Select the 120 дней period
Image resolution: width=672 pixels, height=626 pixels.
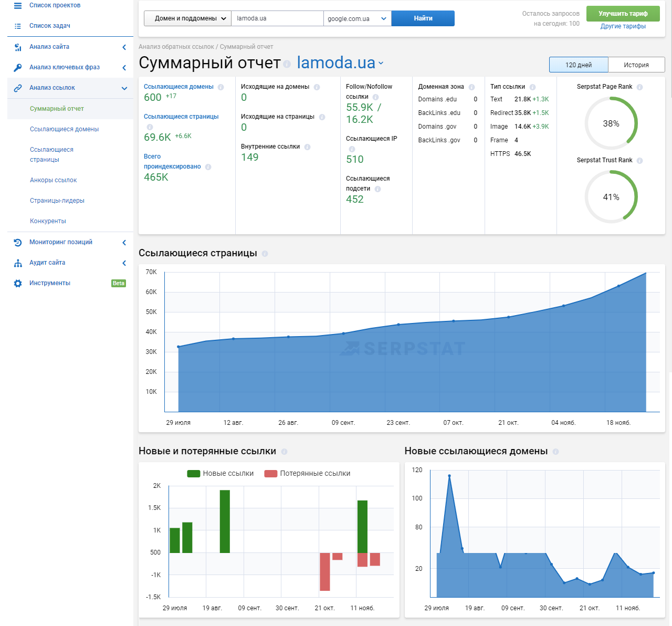579,65
